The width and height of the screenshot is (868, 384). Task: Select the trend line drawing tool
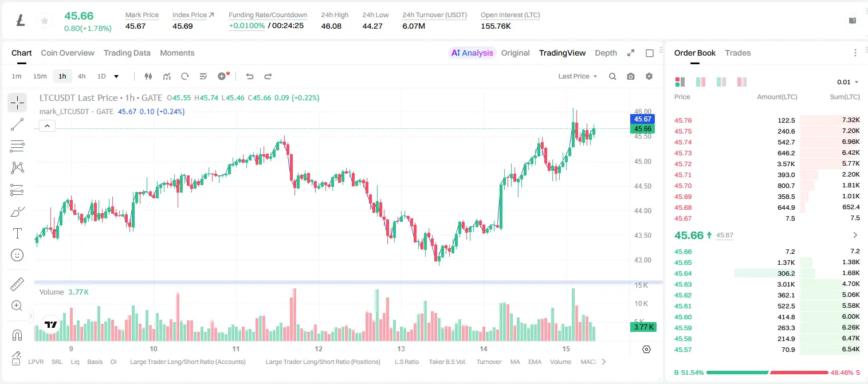pyautogui.click(x=17, y=124)
